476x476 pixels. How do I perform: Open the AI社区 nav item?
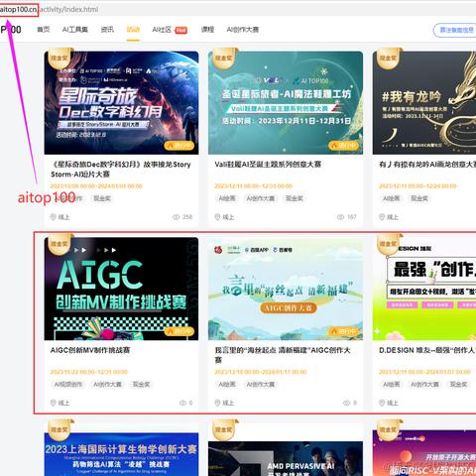pyautogui.click(x=162, y=30)
